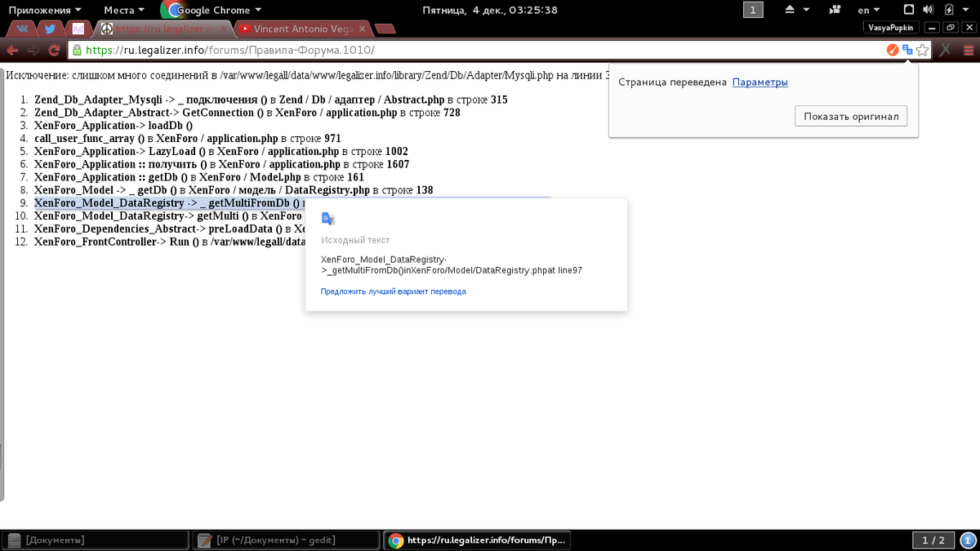Switch to gedit IP window in taskbar

coord(286,540)
